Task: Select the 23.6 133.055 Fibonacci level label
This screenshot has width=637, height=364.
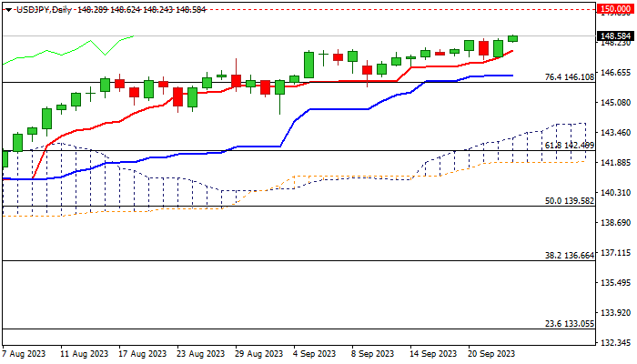Action: tap(569, 323)
